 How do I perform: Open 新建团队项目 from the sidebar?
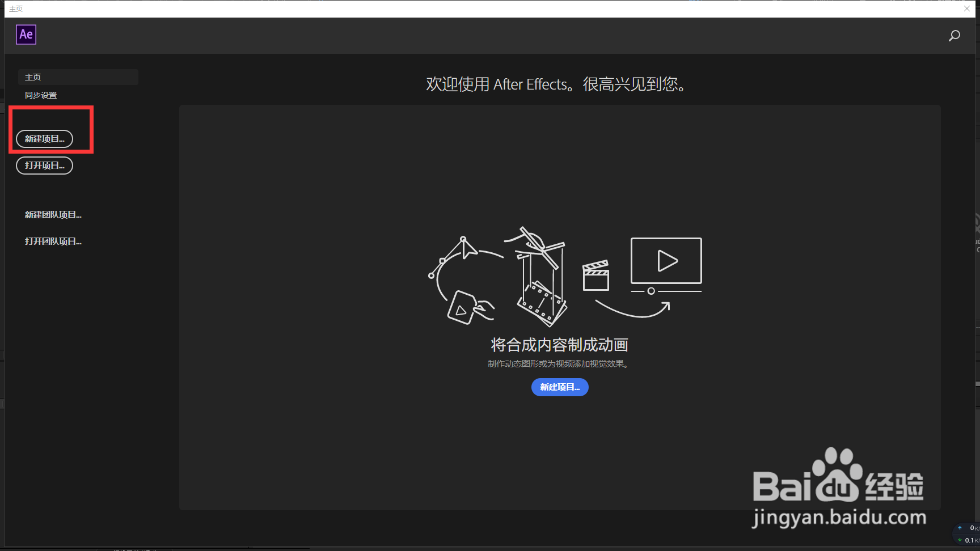(53, 214)
